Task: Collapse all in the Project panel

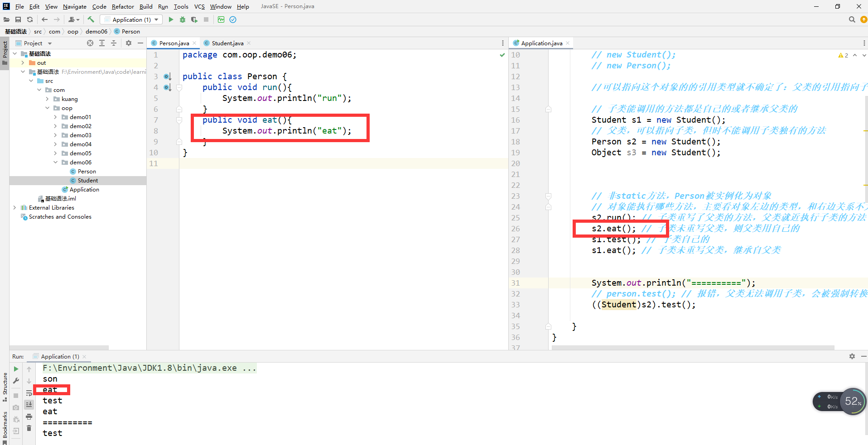Action: [x=114, y=43]
